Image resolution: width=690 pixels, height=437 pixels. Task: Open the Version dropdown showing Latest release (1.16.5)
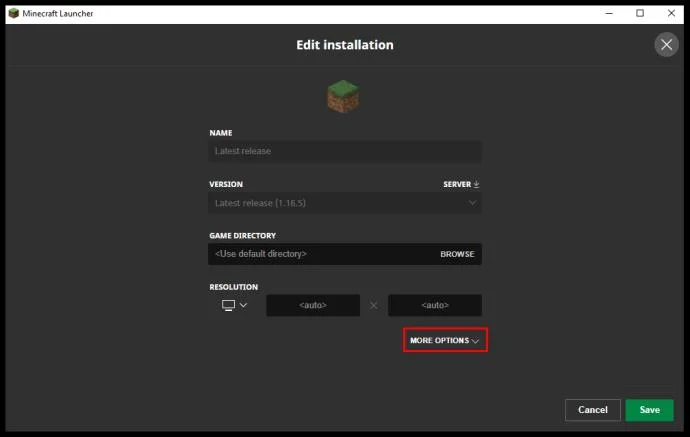coord(345,203)
